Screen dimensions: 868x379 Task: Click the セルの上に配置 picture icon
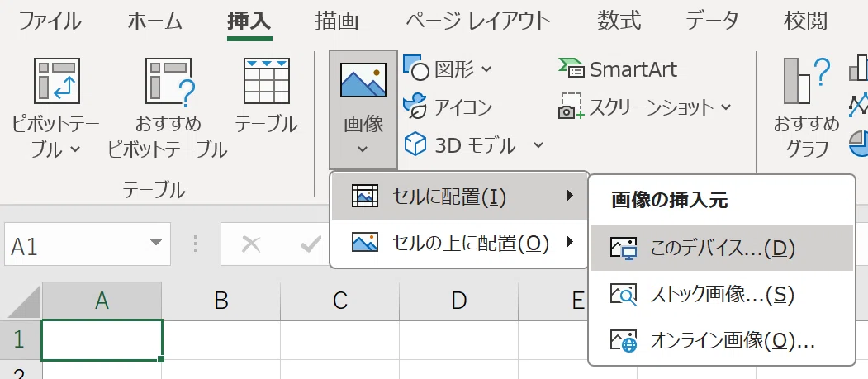click(365, 242)
